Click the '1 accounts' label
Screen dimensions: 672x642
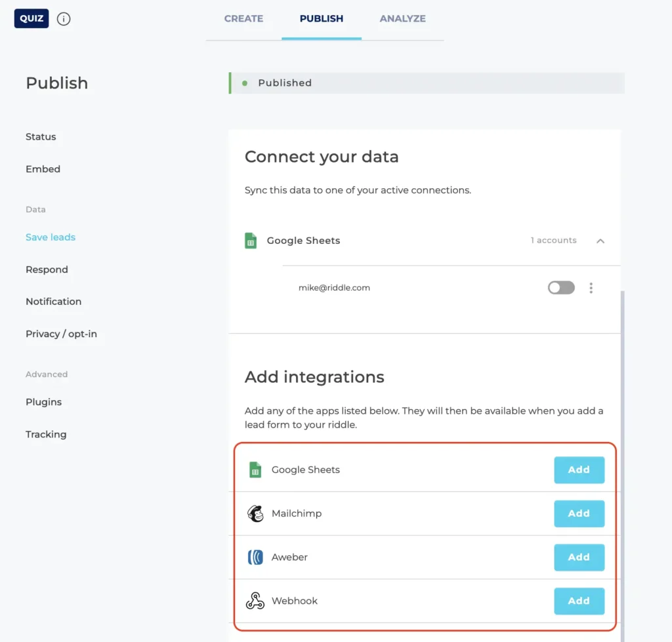pos(553,240)
